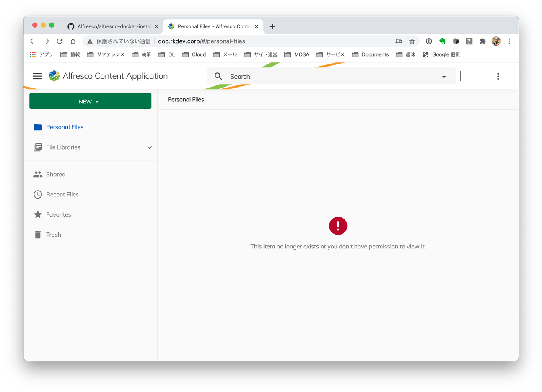Click the Shared people icon
Image resolution: width=542 pixels, height=392 pixels.
(38, 174)
